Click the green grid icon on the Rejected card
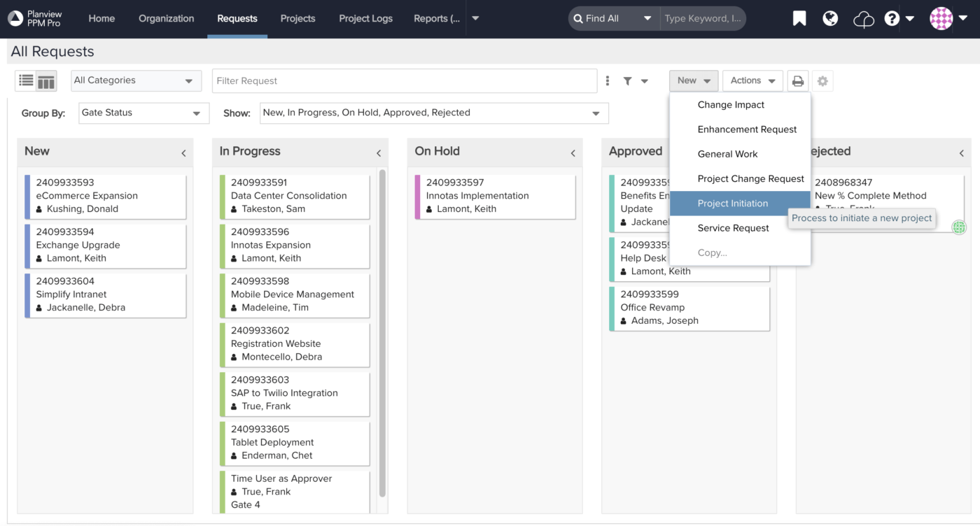Screen dimensions: 980x526 (x=959, y=227)
